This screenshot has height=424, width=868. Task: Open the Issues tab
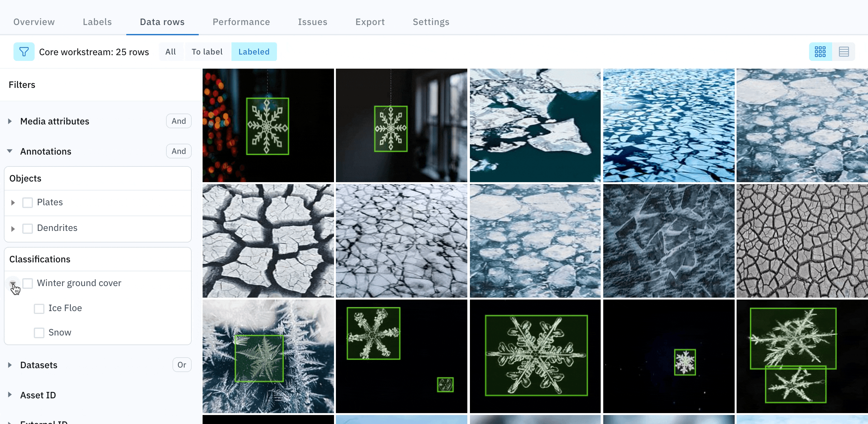click(313, 22)
